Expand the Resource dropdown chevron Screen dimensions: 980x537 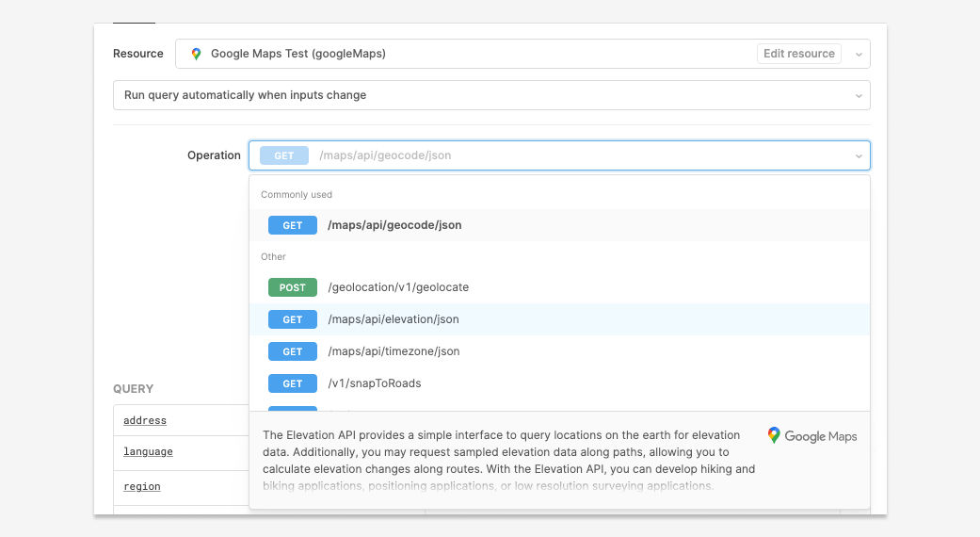[859, 55]
